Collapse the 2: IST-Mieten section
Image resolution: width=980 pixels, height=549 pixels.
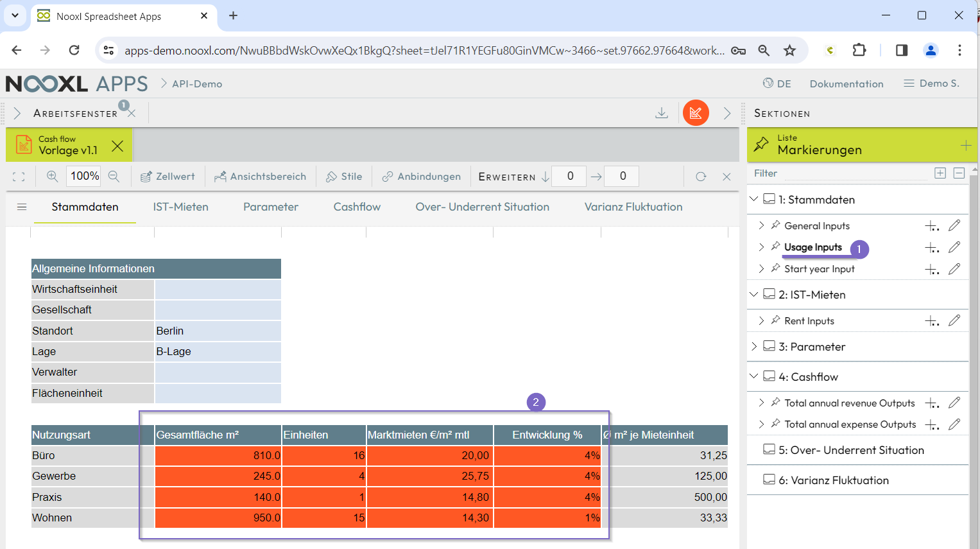pyautogui.click(x=754, y=294)
